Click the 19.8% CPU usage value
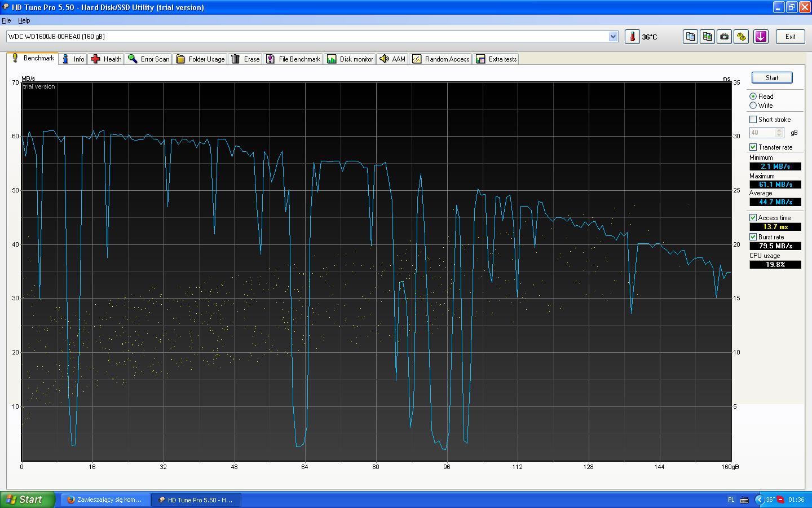The image size is (812, 508). pyautogui.click(x=775, y=265)
